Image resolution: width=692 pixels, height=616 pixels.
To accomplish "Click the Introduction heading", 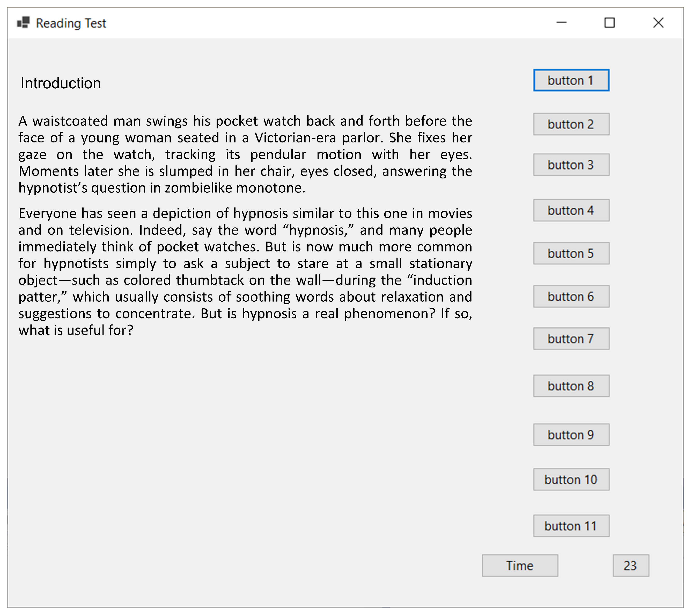I will [x=61, y=83].
